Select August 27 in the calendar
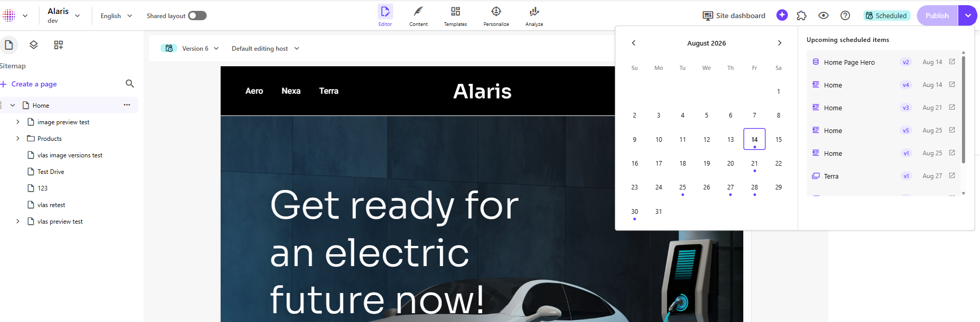Screen dimensions: 980x322 (x=730, y=187)
